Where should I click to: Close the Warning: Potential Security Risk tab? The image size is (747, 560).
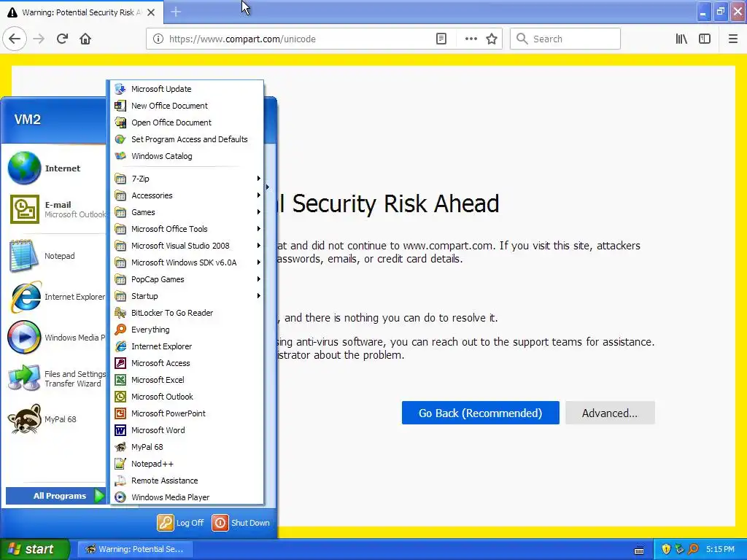tap(151, 12)
